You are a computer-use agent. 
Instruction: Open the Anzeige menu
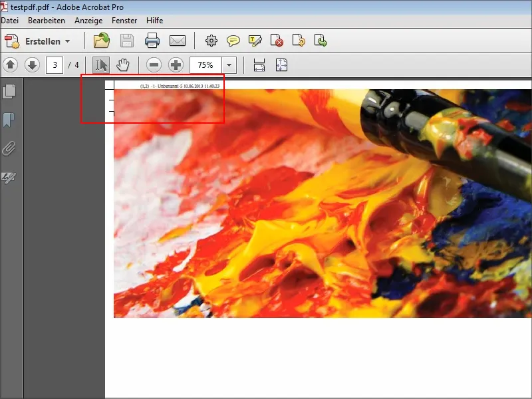pyautogui.click(x=88, y=21)
